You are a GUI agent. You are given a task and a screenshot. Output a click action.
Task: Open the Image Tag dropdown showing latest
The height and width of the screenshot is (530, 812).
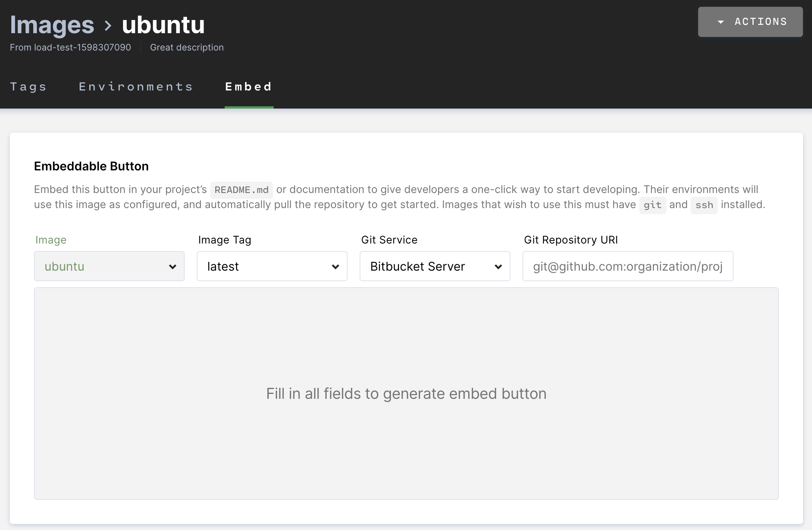271,266
